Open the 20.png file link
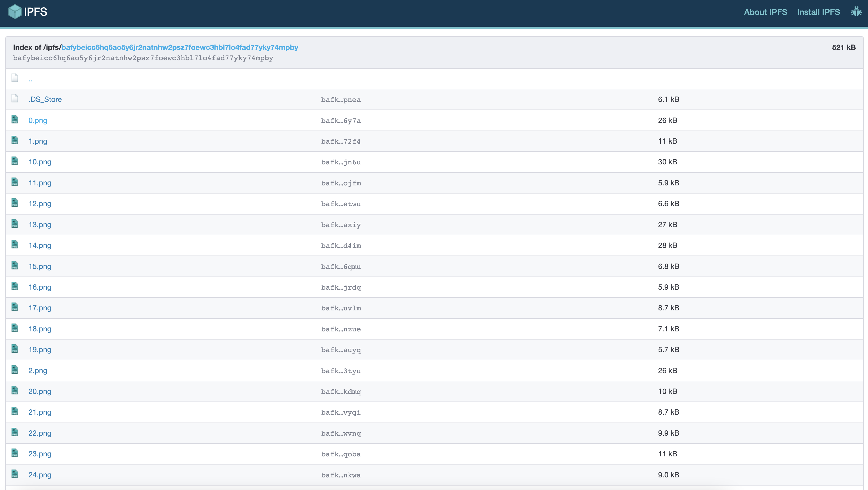 [x=40, y=391]
